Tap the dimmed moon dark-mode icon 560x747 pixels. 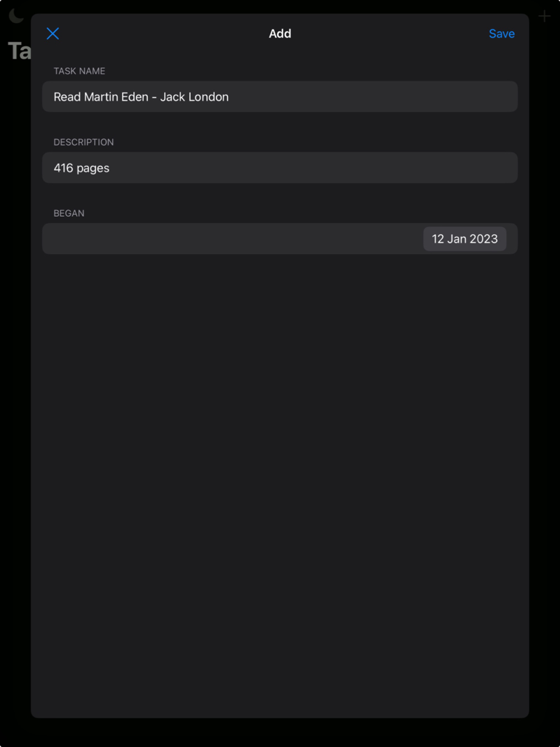coord(16,16)
